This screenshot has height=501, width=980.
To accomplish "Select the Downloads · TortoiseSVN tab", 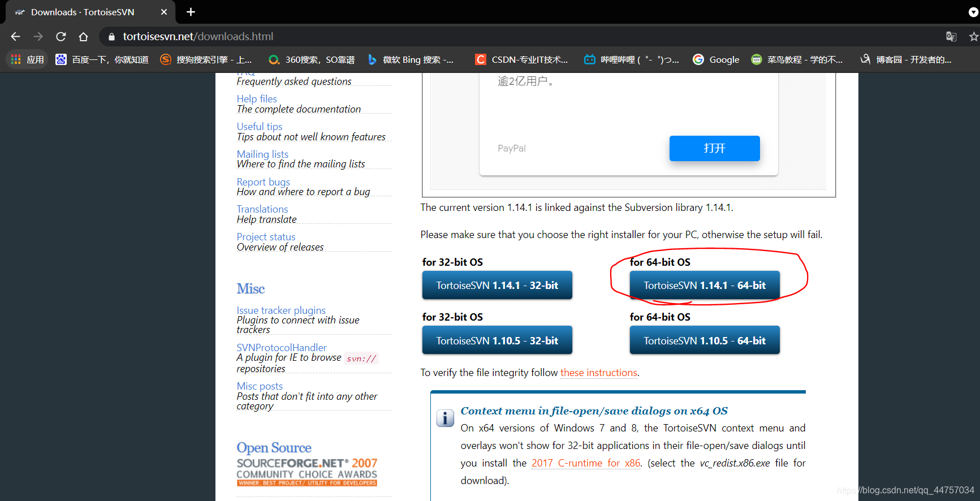I will coord(90,12).
